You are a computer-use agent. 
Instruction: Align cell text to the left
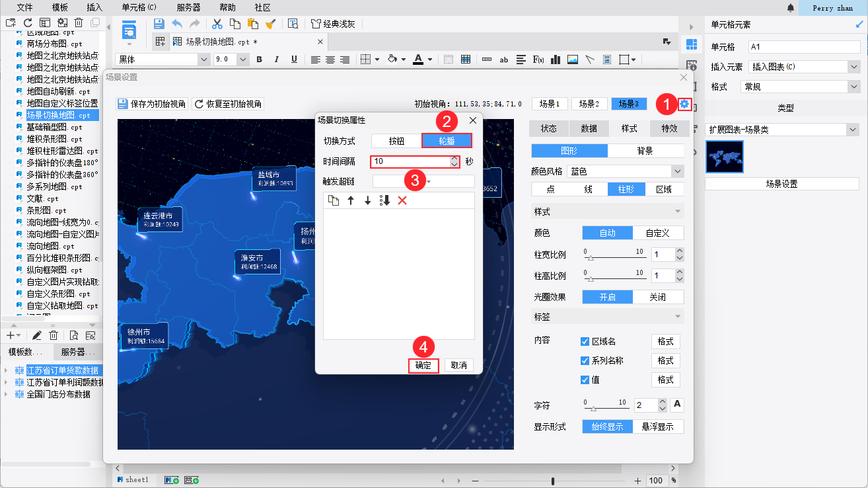coord(316,60)
